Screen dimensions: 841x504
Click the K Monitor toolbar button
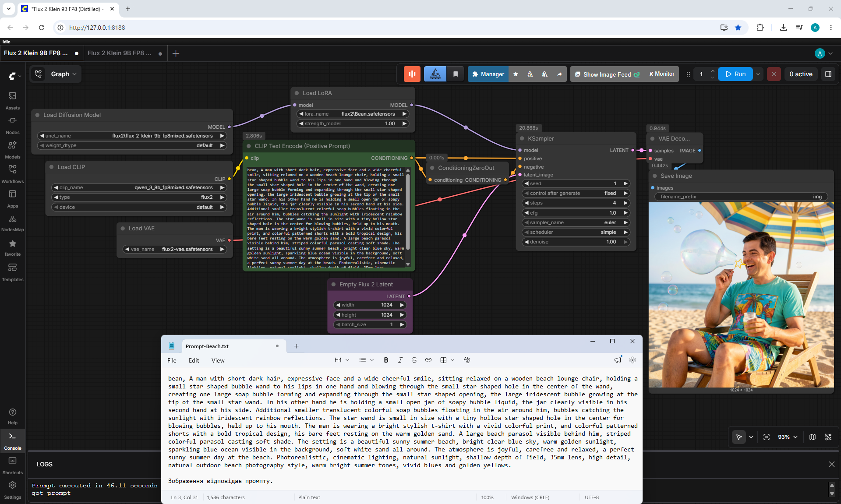pyautogui.click(x=662, y=74)
